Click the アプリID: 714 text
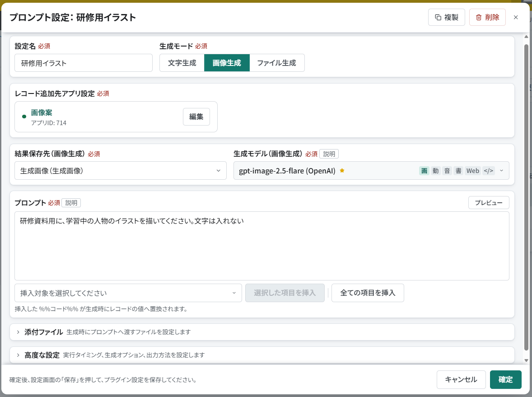 point(48,123)
